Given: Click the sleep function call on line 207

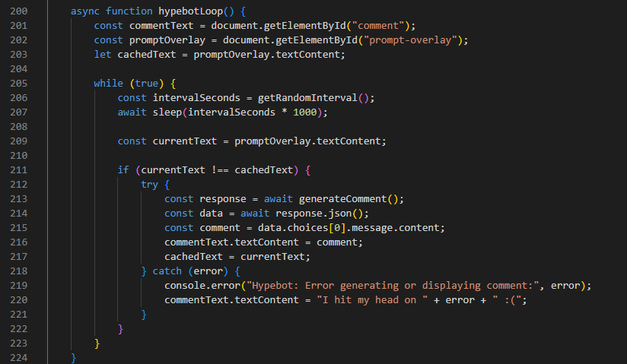Looking at the screenshot, I should pyautogui.click(x=167, y=112).
